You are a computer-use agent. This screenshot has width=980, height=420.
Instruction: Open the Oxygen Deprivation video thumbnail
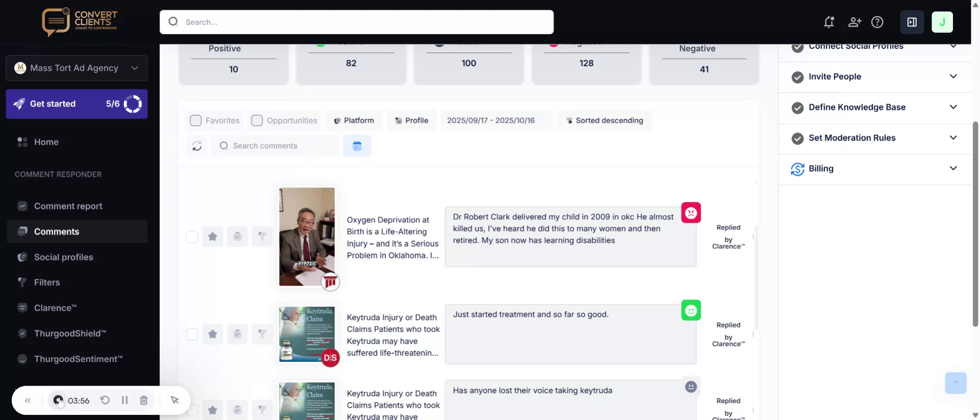307,237
